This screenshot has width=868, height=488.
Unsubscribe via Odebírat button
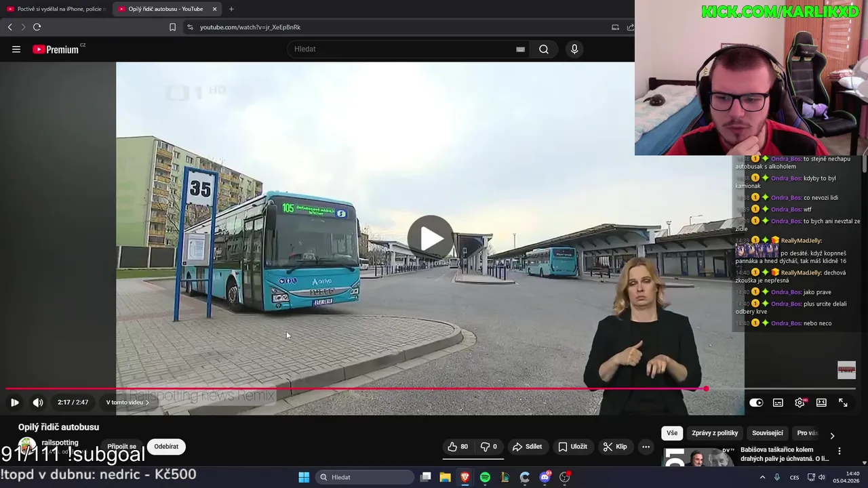(166, 447)
